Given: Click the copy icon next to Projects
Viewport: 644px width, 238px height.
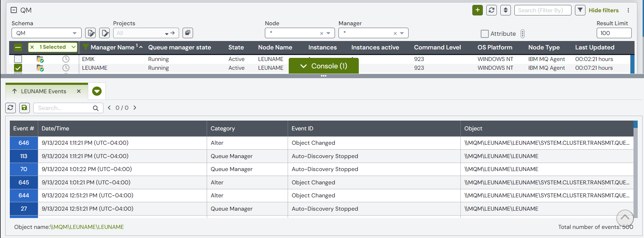Looking at the screenshot, I should coord(188,33).
